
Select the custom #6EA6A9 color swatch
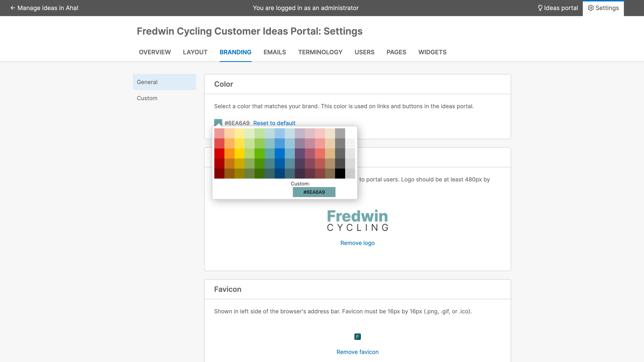pyautogui.click(x=314, y=192)
